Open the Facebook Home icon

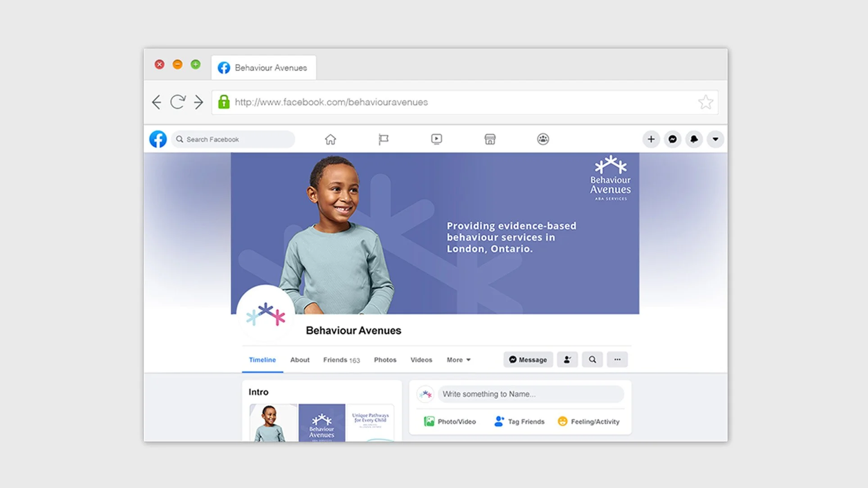click(x=330, y=139)
